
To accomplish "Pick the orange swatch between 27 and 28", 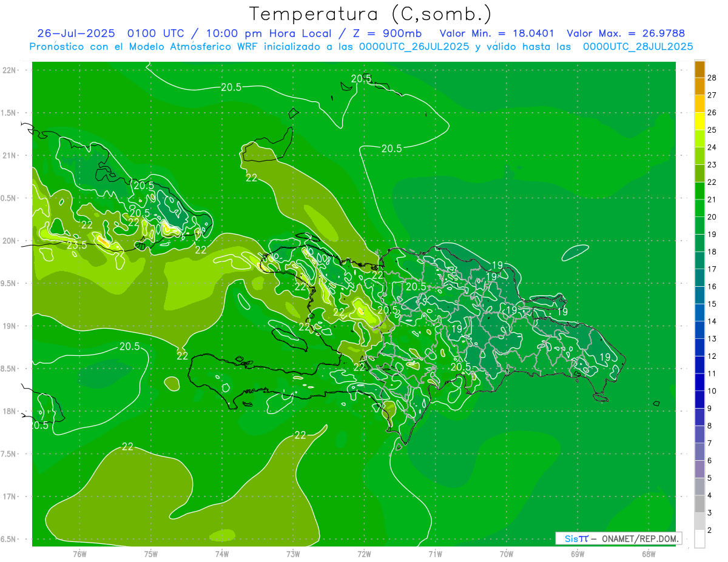I will tap(699, 87).
